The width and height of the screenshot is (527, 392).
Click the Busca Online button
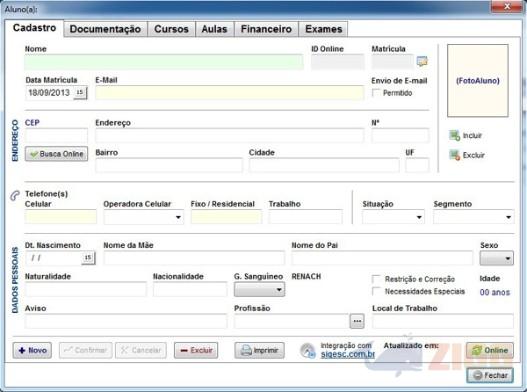pyautogui.click(x=56, y=154)
